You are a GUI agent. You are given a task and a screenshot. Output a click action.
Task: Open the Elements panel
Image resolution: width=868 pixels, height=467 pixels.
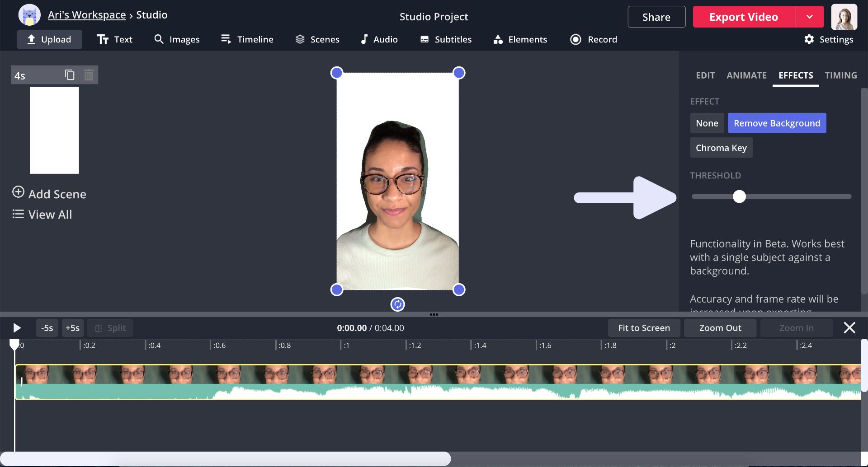click(520, 39)
